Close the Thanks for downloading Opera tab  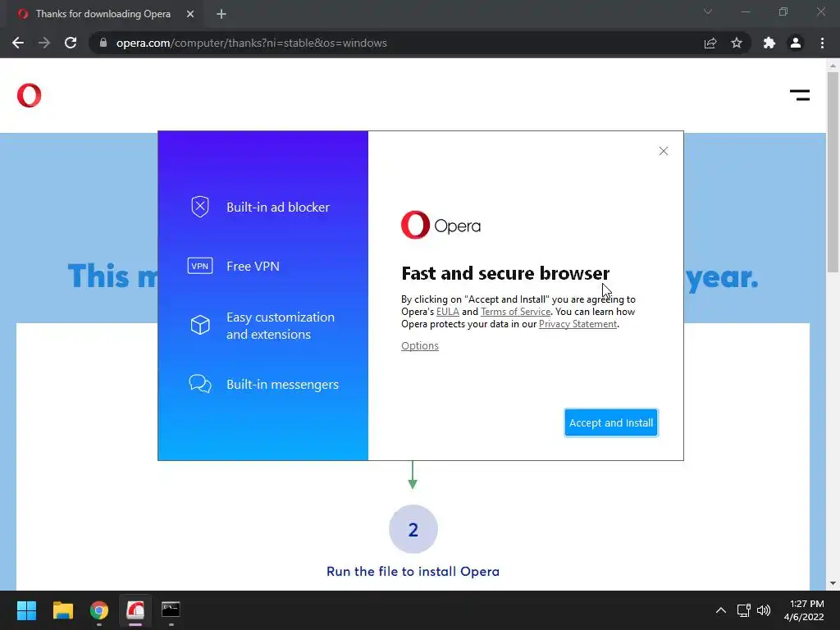(190, 14)
